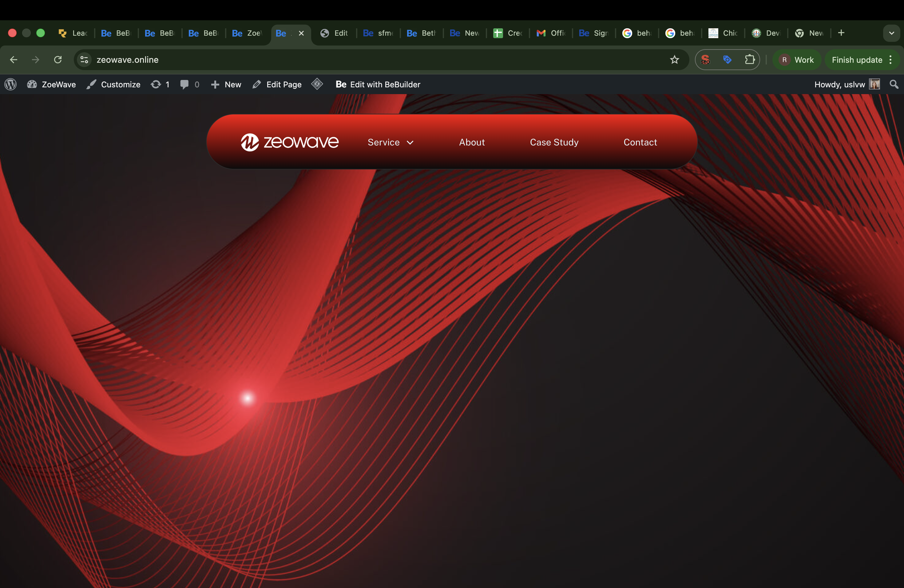The width and height of the screenshot is (904, 588).
Task: Open Chrome's three-dot menu beside Finish update
Action: [890, 60]
